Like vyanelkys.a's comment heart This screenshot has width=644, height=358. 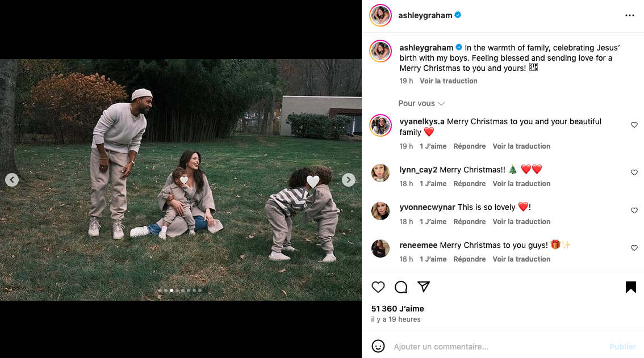coord(634,125)
